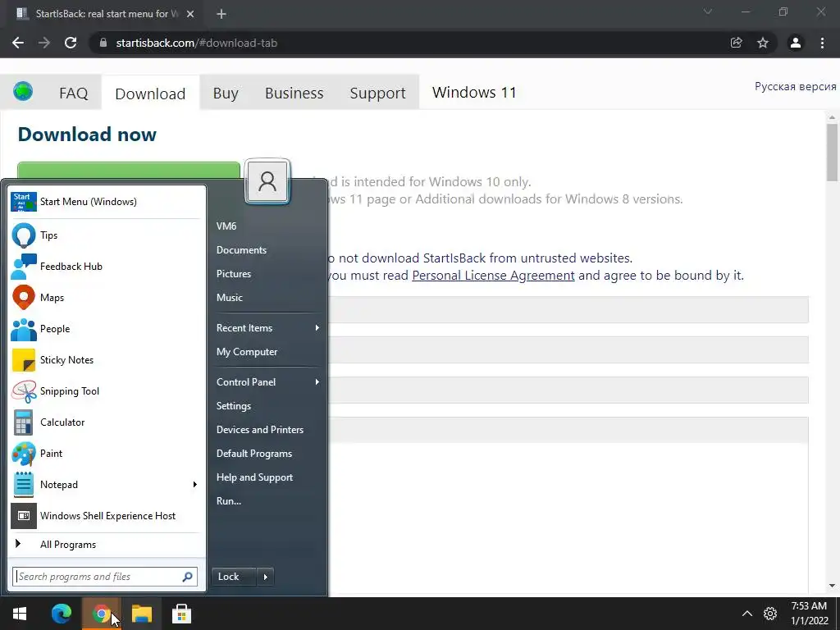Image resolution: width=840 pixels, height=630 pixels.
Task: Click the globe home icon on StartIsBack site
Action: pos(23,92)
